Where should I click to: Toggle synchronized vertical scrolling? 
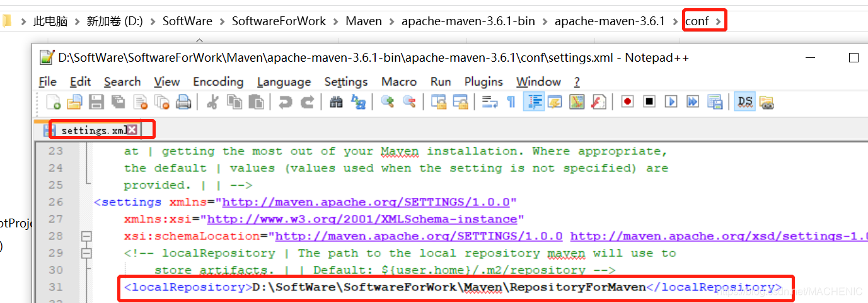439,102
